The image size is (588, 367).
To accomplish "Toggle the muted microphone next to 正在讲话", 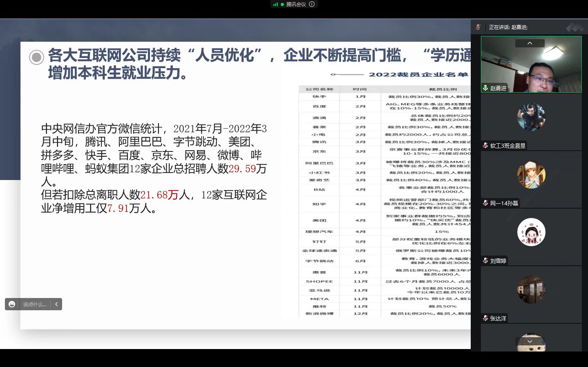I will 478,27.
